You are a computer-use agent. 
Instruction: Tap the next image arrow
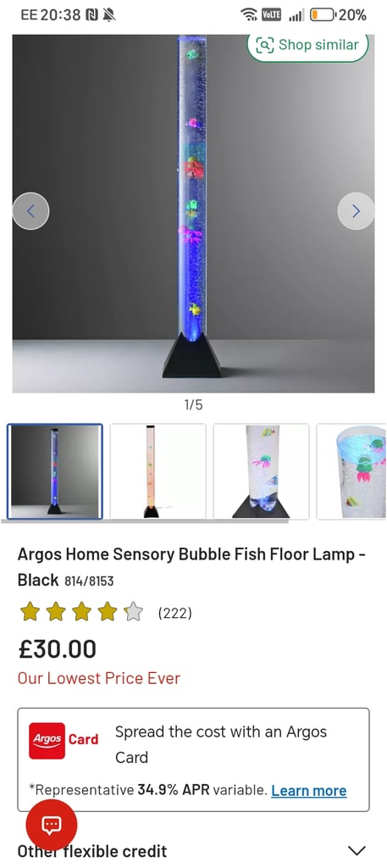pos(356,211)
